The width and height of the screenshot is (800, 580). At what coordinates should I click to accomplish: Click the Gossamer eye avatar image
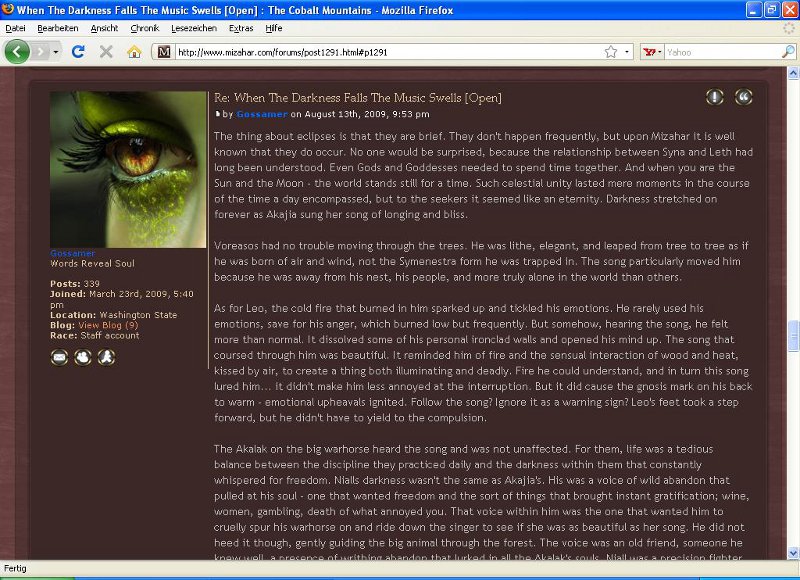[x=128, y=169]
